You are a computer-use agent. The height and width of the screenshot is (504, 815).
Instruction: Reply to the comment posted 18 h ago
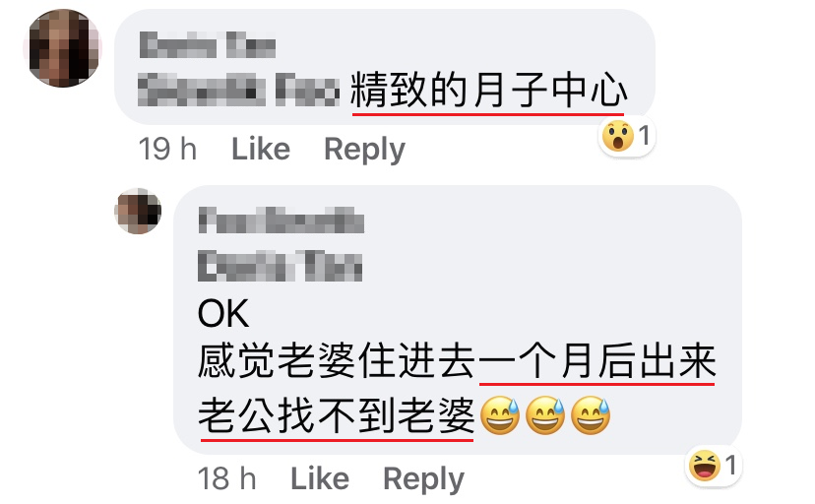coord(423,479)
